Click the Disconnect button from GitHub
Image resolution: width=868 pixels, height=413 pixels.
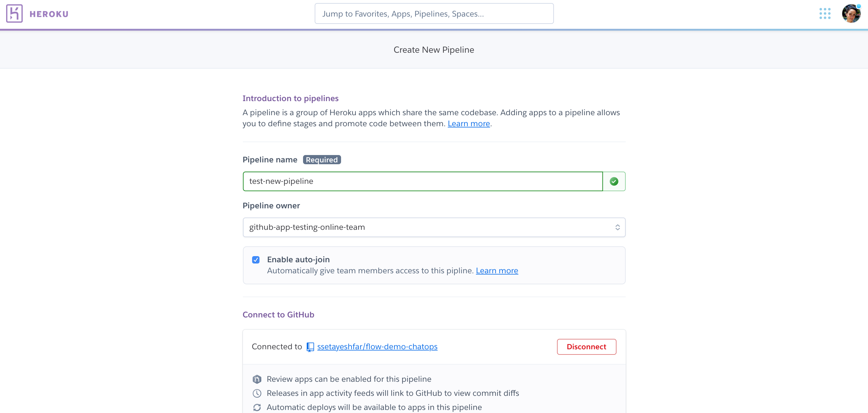[587, 347]
